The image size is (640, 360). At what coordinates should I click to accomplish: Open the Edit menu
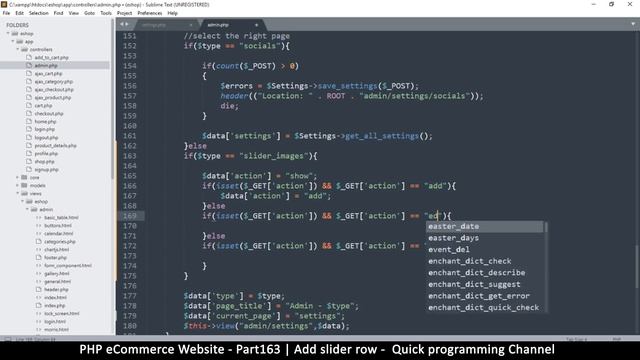pos(19,13)
